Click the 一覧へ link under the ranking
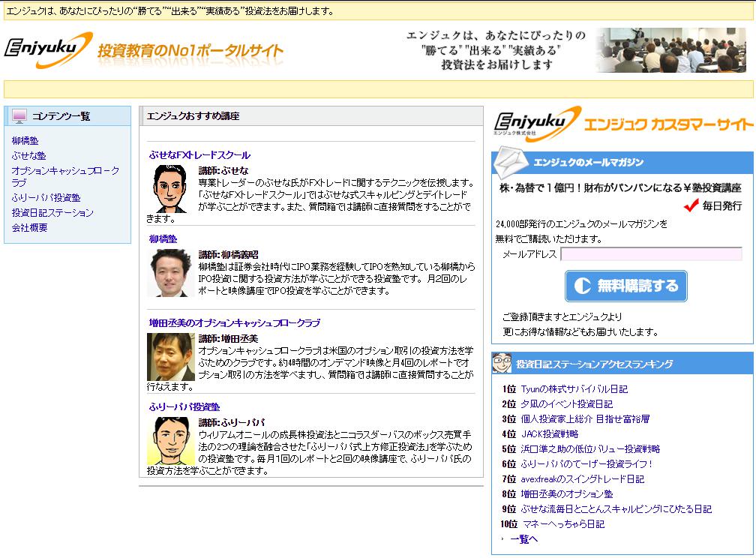Screen dimensions: 756x558 (x=523, y=539)
